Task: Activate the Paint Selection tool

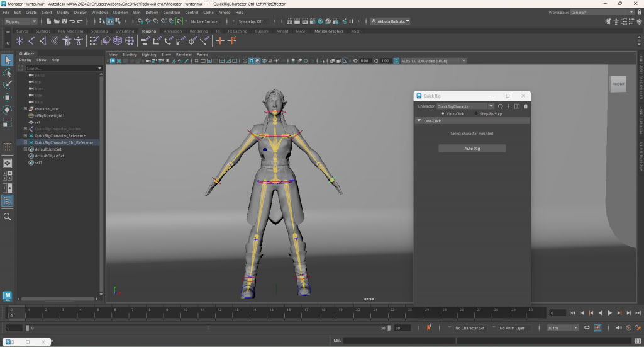Action: click(8, 85)
